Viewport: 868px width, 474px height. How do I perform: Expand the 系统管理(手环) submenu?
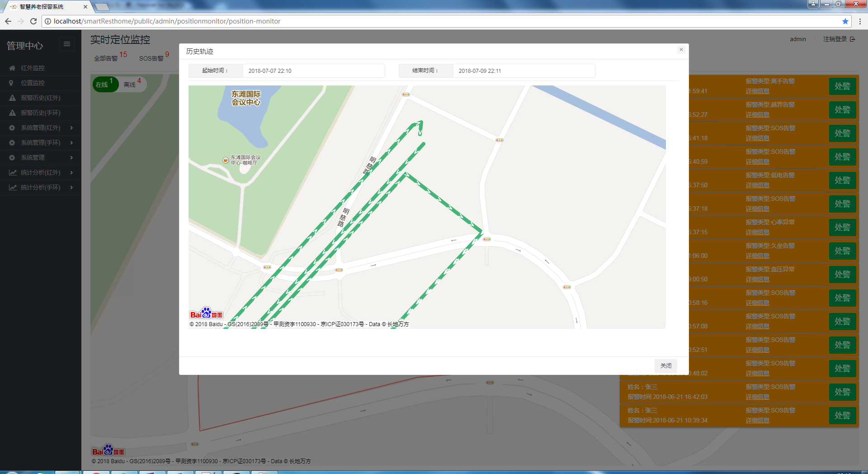point(40,142)
